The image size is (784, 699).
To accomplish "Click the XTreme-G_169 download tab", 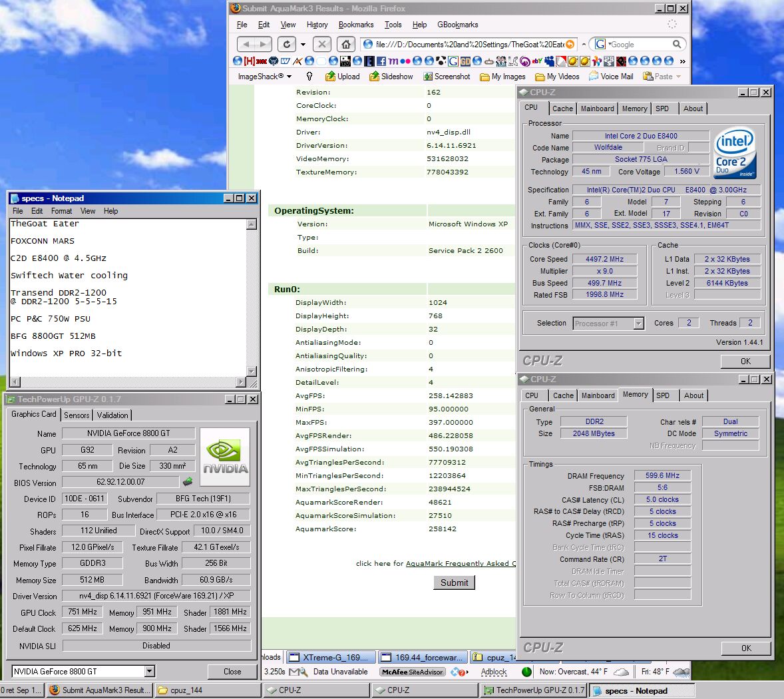I will pyautogui.click(x=331, y=657).
